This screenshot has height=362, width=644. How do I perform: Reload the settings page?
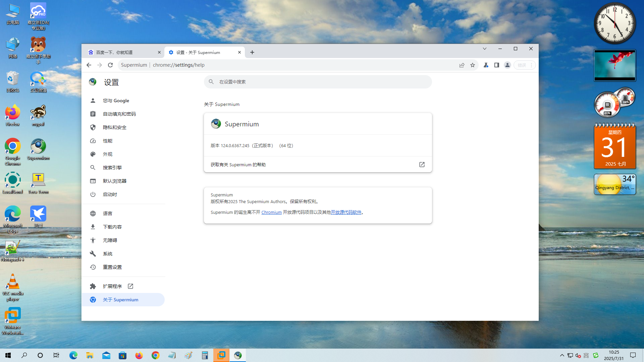click(x=110, y=65)
